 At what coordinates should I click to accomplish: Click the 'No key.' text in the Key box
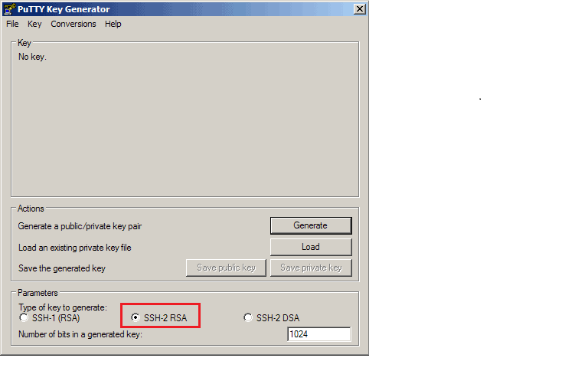click(32, 57)
